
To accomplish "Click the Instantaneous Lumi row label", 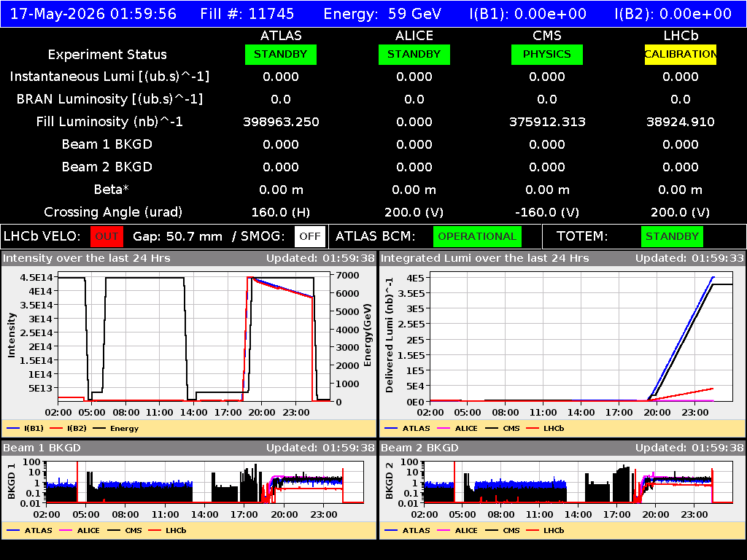I will 109,77.
